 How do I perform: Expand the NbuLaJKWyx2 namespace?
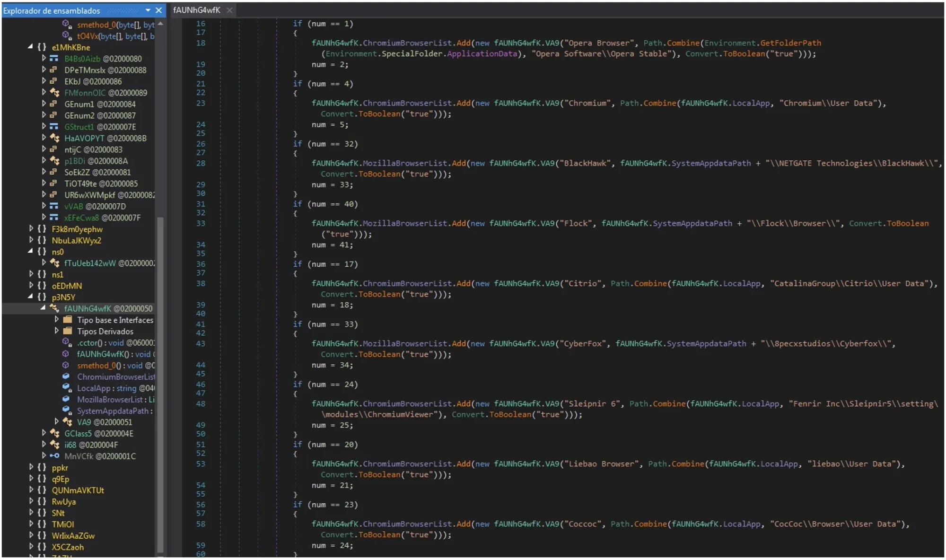coord(31,240)
